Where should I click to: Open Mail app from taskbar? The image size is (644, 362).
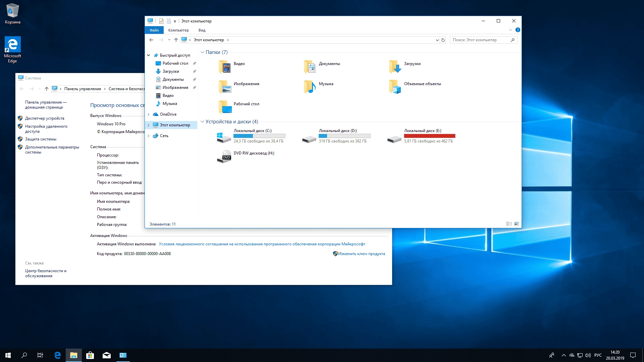point(107,355)
